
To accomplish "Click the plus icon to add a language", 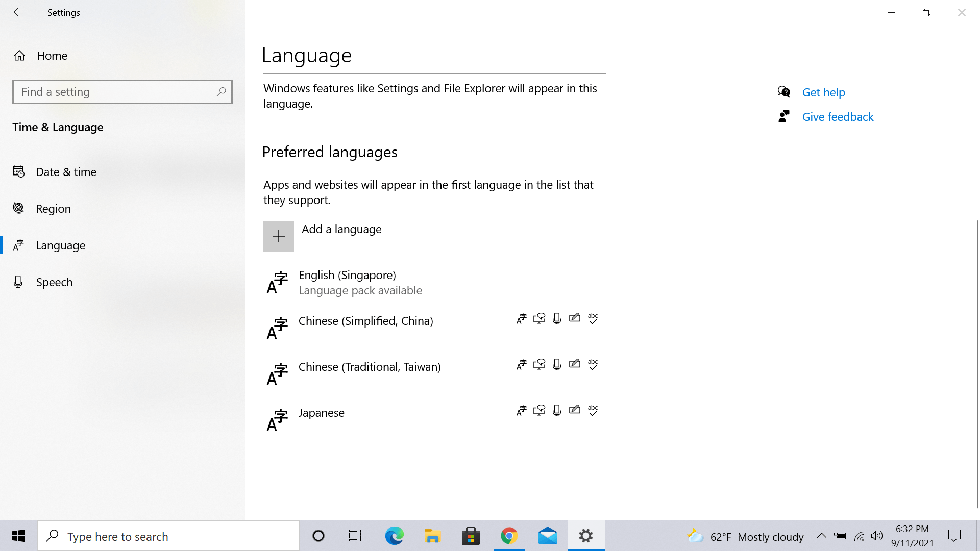I will coord(278,236).
